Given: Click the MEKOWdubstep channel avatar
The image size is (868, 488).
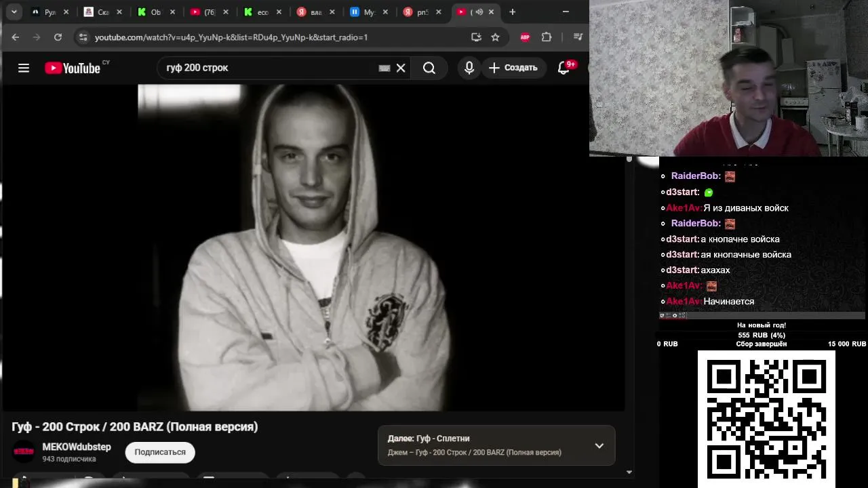Looking at the screenshot, I should click(24, 452).
